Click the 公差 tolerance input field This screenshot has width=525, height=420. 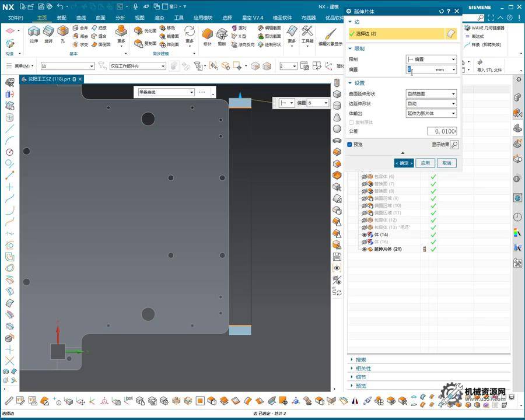point(441,132)
